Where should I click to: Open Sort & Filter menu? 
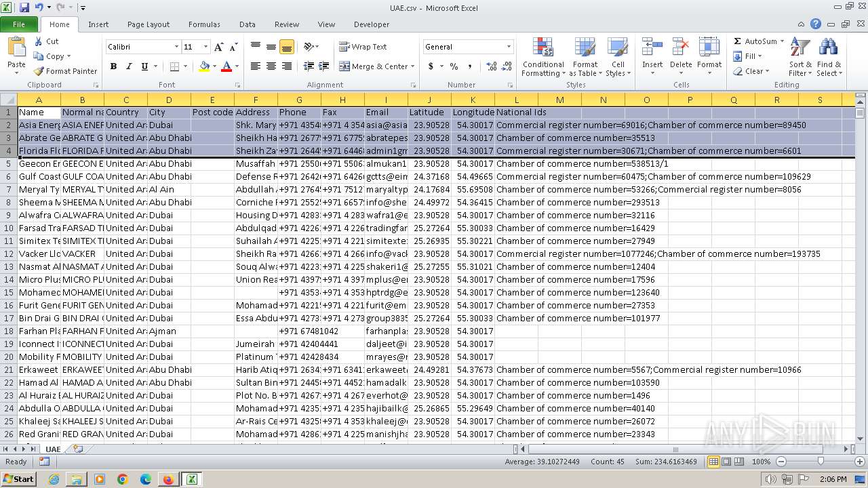click(800, 57)
